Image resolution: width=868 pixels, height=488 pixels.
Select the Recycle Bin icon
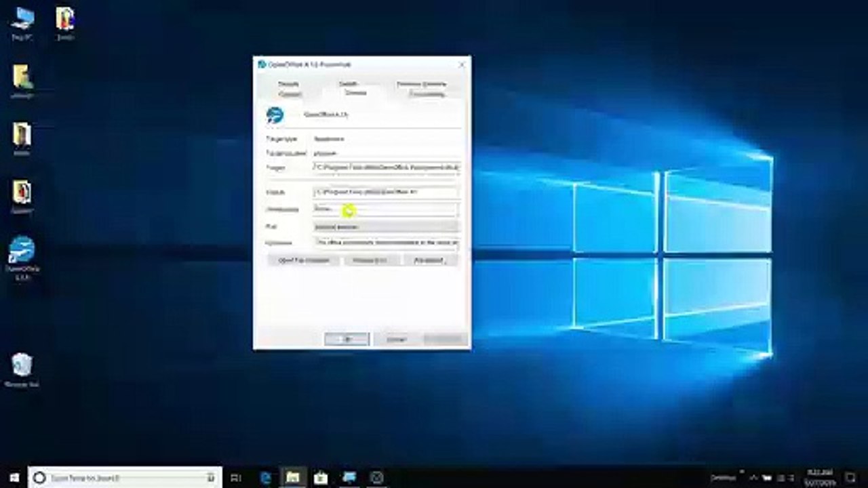(22, 370)
